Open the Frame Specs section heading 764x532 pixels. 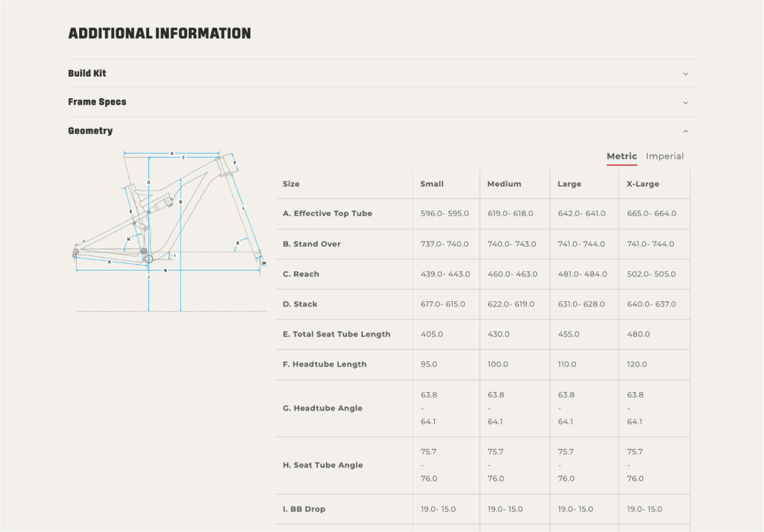pos(97,102)
